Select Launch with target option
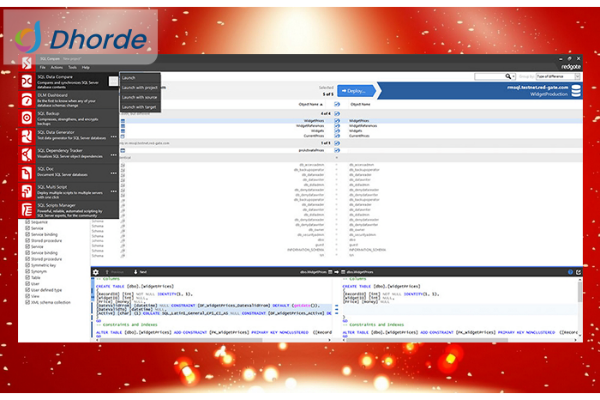The image size is (600, 400). coord(138,105)
